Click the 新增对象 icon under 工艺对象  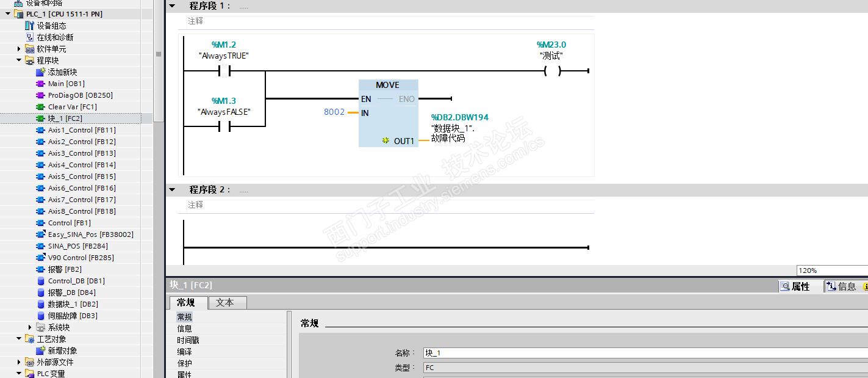[41, 351]
